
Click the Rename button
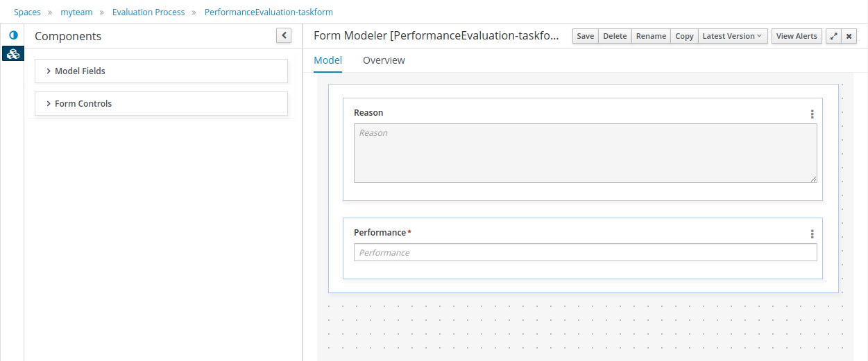(x=651, y=36)
